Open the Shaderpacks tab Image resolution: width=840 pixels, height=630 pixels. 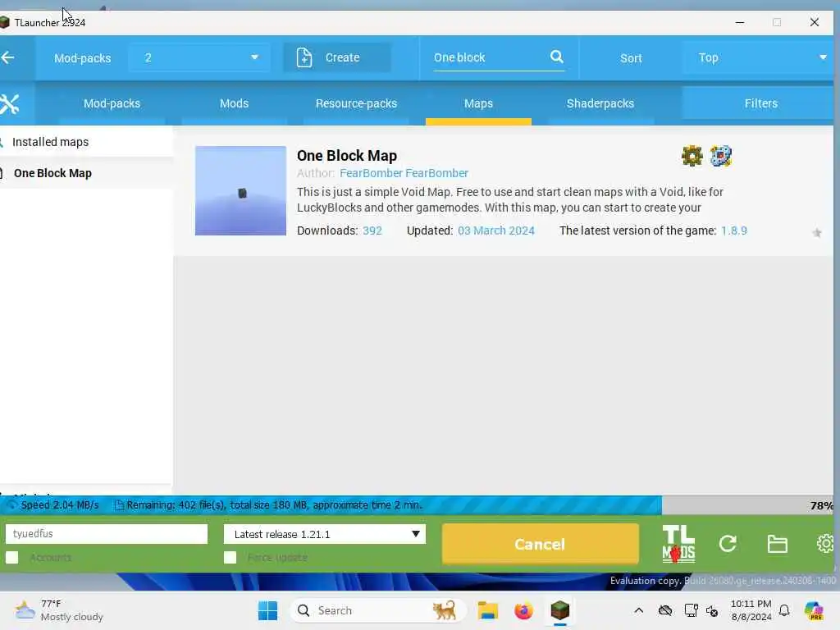pos(600,103)
